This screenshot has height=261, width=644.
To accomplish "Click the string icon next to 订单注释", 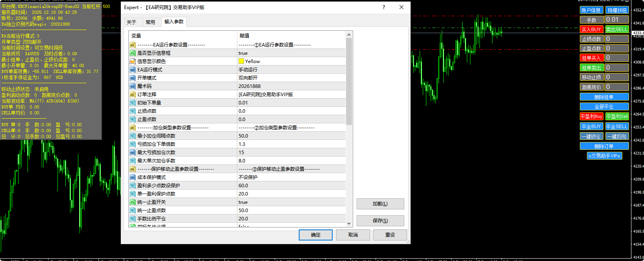I will click(x=133, y=95).
